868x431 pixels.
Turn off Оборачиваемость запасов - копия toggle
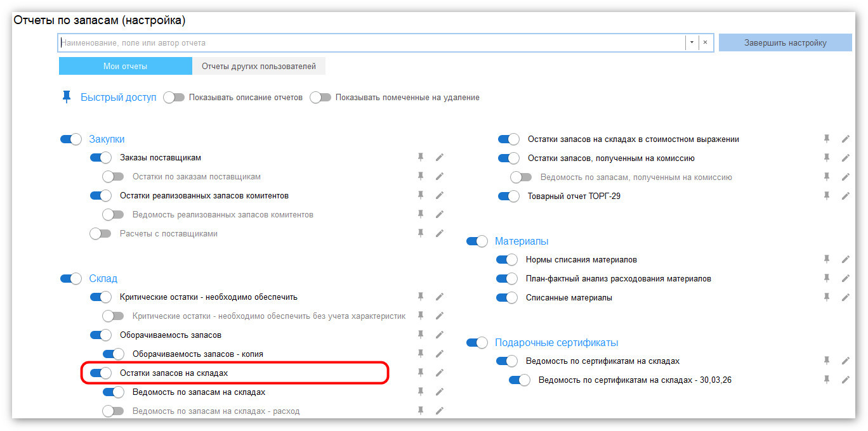click(113, 354)
